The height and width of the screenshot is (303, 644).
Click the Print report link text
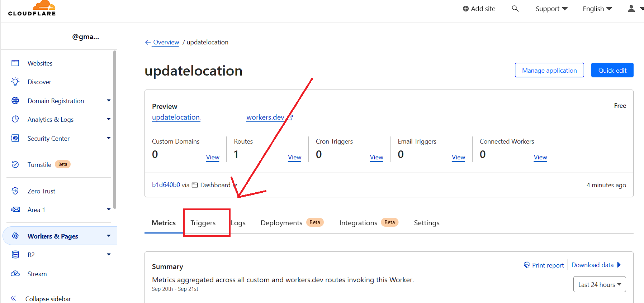(x=548, y=265)
